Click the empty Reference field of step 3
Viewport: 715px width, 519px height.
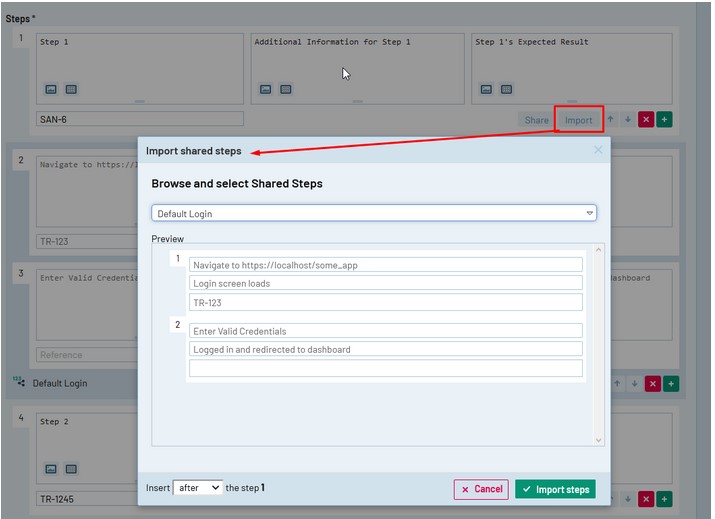pyautogui.click(x=87, y=354)
